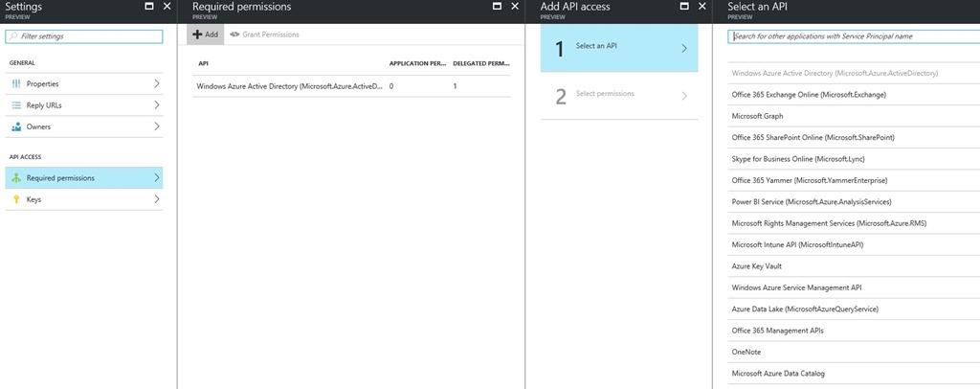Viewport: 980px width, 389px height.
Task: Click the Owners people icon
Action: [16, 126]
